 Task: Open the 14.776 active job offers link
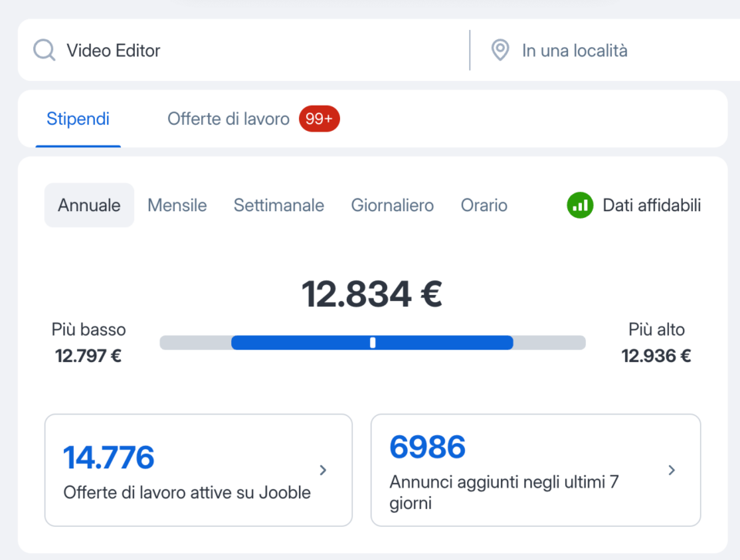tap(187, 470)
